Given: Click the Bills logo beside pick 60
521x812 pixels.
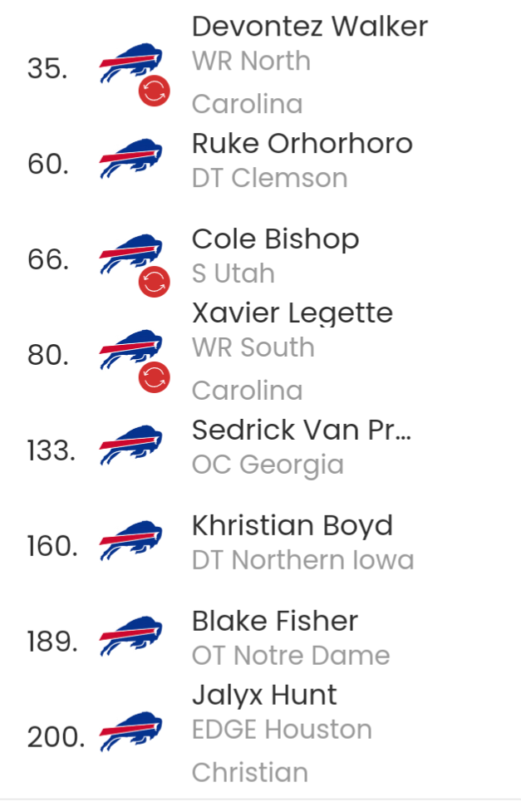Looking at the screenshot, I should (130, 159).
